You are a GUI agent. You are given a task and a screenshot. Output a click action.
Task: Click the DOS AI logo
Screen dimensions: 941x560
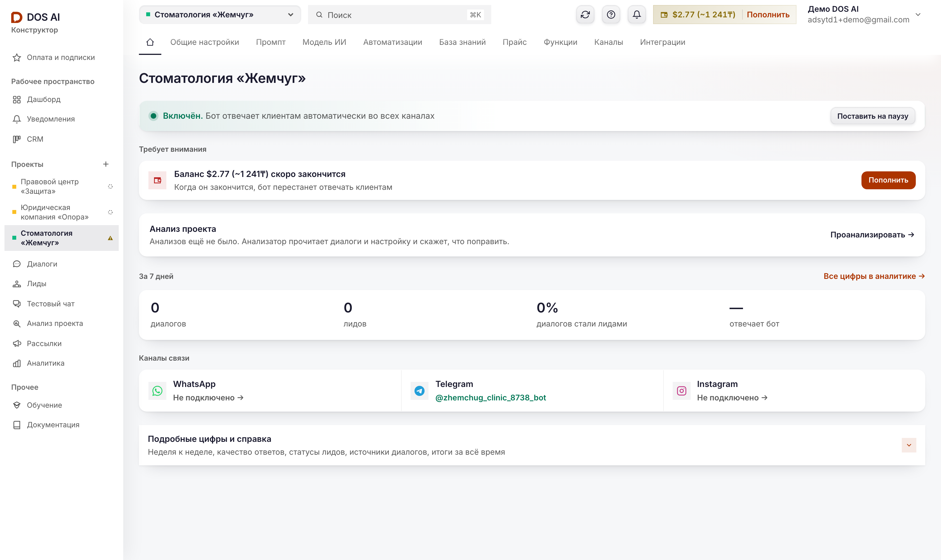click(x=36, y=17)
